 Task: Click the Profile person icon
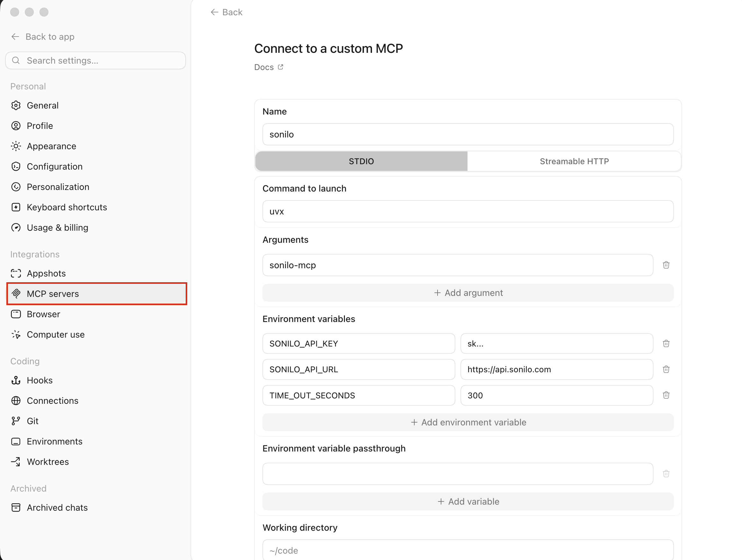16,126
